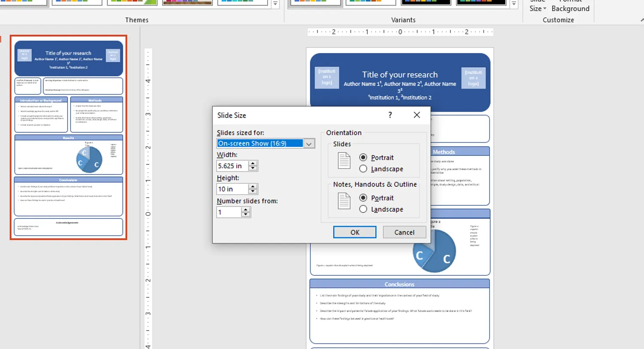This screenshot has height=349, width=644.
Task: Expand the Themes gallery more arrow
Action: tap(275, 3)
